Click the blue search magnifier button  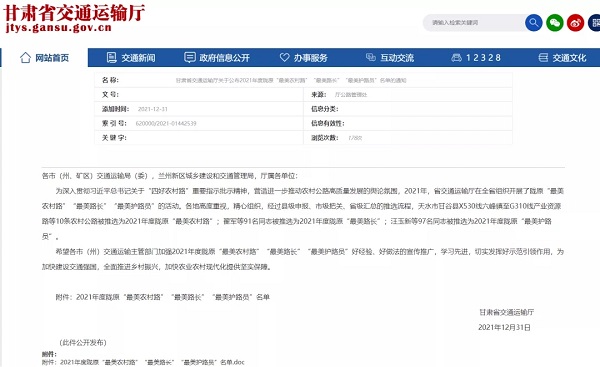pos(533,23)
